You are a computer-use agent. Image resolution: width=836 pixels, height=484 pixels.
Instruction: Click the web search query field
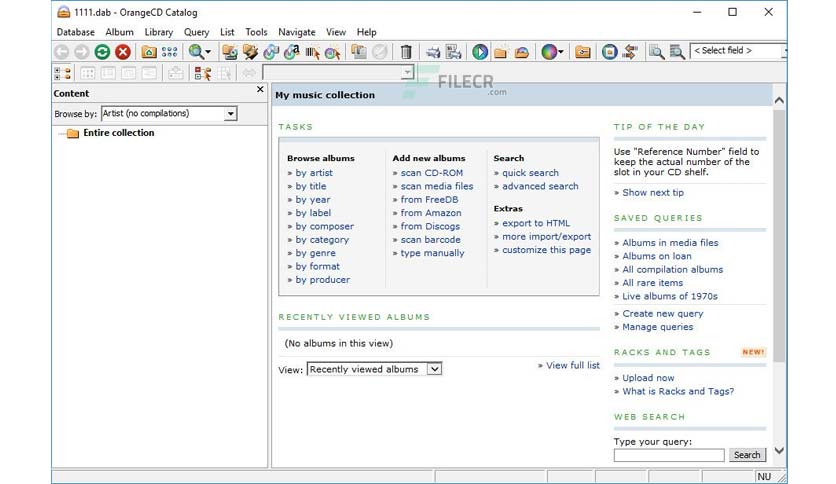point(669,455)
